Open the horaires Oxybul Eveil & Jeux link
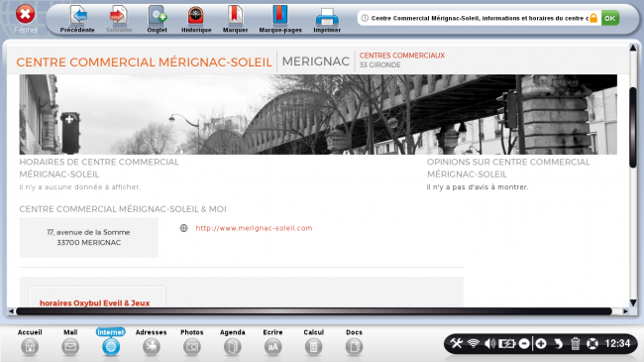 94,303
